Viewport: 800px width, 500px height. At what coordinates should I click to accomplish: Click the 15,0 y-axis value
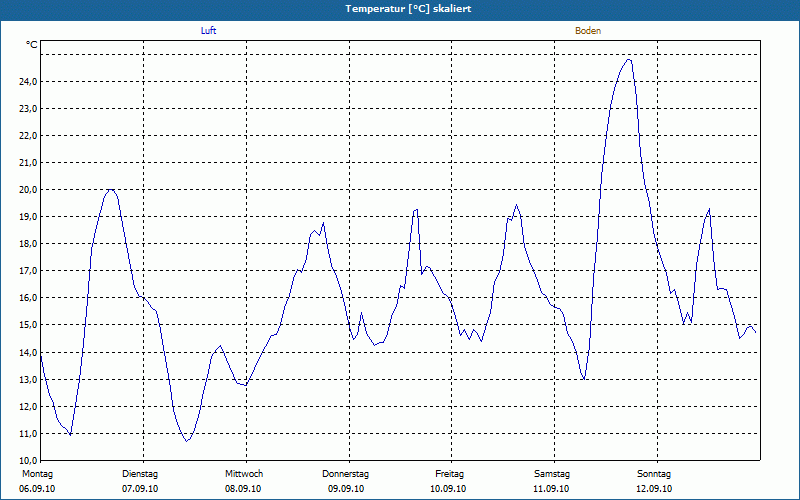point(28,325)
